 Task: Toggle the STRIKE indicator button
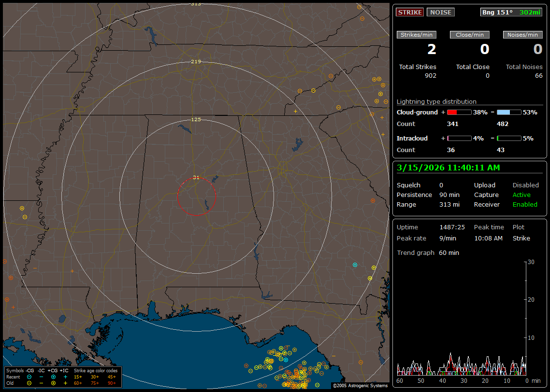(410, 12)
